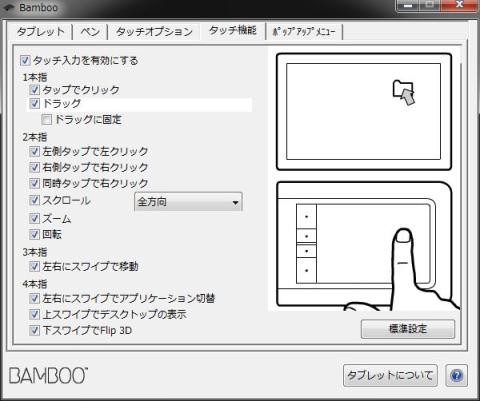The width and height of the screenshot is (480, 401).
Task: Toggle 同時タップで右クリック checkbox
Action: click(x=35, y=183)
